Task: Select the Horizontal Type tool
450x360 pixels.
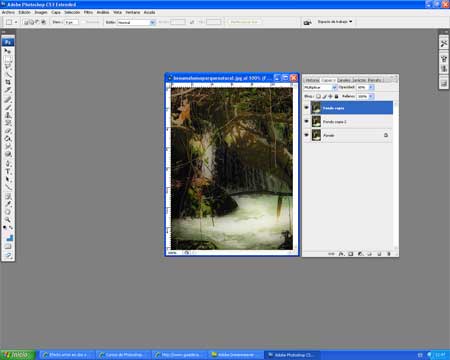Action: point(8,172)
